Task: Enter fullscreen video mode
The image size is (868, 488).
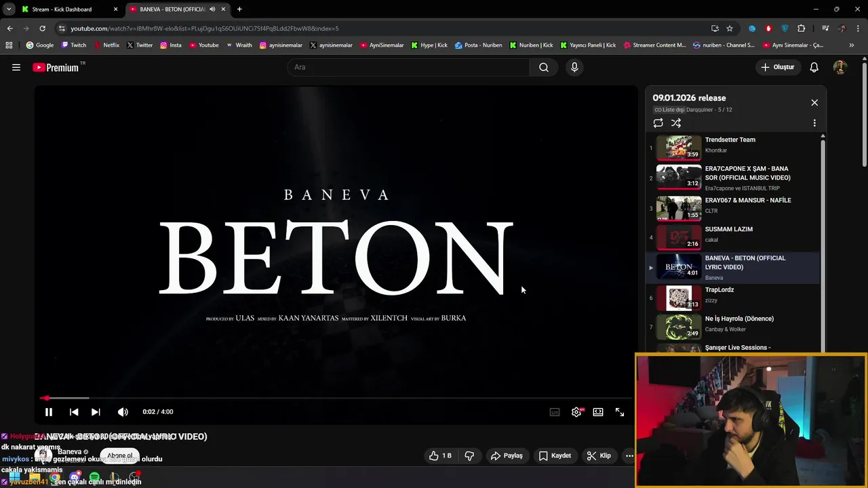Action: click(x=620, y=411)
